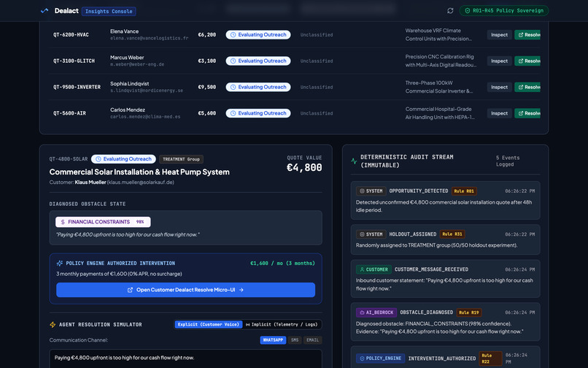
Task: Open the R01-R45 Policy Sovereign badge
Action: (x=503, y=11)
